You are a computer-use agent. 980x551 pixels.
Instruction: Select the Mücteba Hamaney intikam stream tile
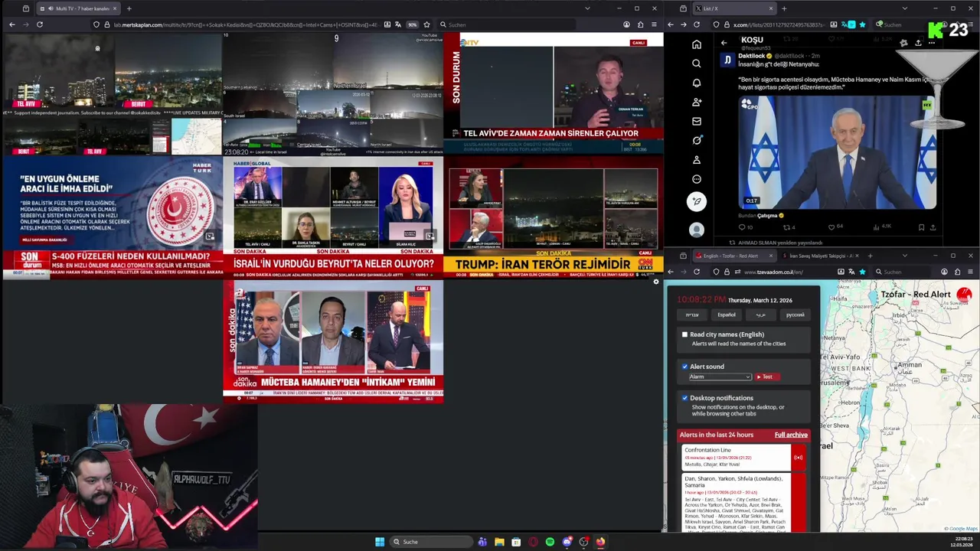click(x=333, y=341)
